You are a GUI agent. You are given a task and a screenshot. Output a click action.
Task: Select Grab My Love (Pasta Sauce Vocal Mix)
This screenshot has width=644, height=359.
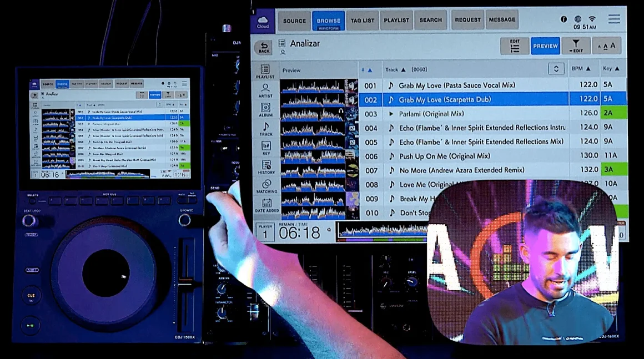pos(457,85)
